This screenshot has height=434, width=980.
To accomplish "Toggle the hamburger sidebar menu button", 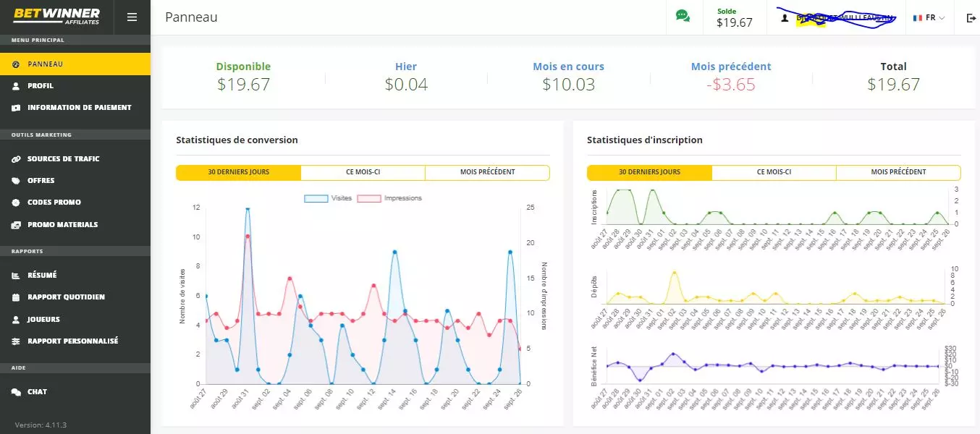I will [132, 17].
